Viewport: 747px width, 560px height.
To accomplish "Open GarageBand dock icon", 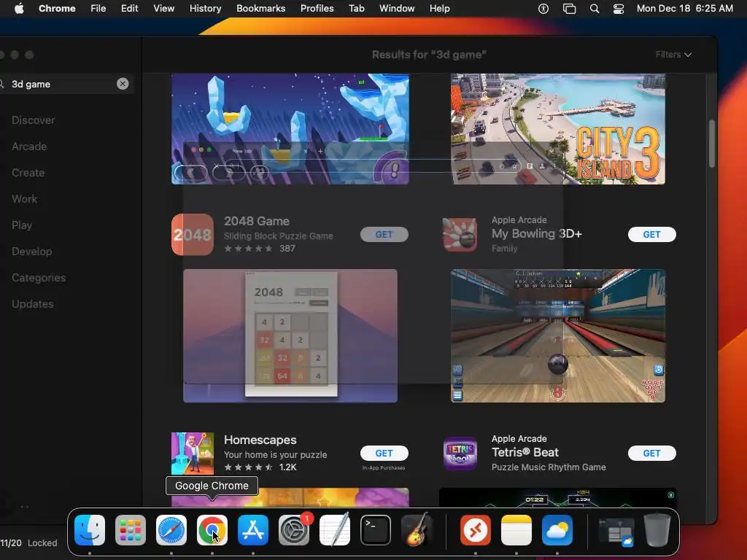I will [417, 530].
